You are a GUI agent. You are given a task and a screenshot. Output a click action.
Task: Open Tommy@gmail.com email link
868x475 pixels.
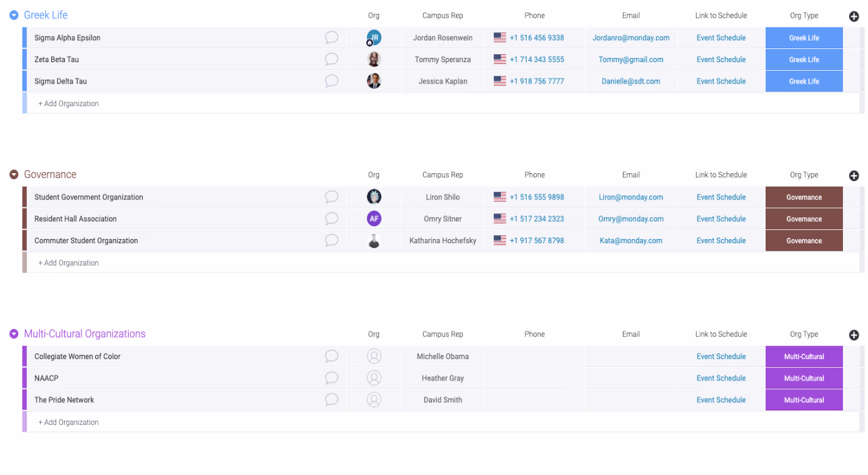(x=631, y=59)
